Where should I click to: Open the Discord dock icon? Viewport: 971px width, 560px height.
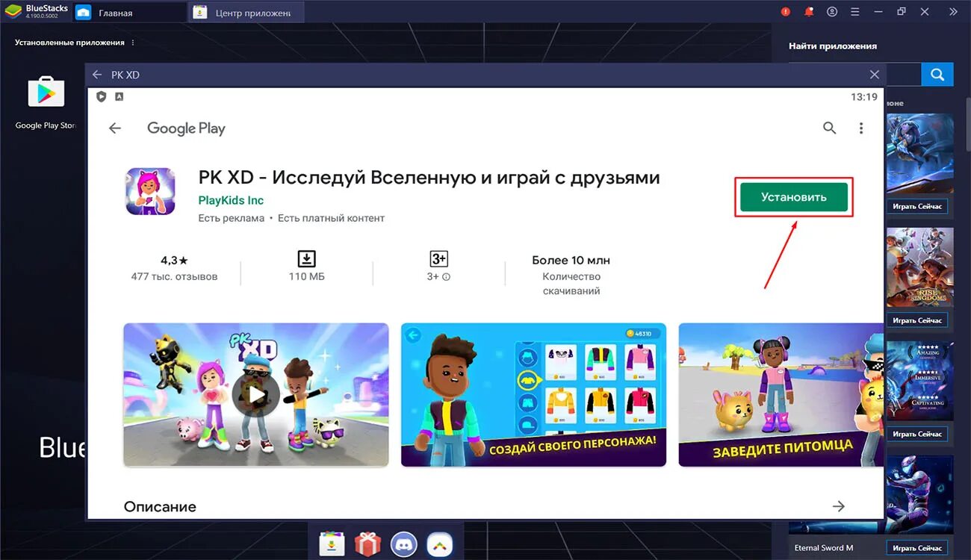pos(404,544)
